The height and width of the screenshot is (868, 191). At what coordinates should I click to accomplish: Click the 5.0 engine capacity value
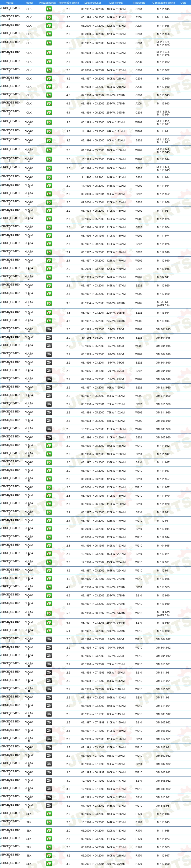pos(68,613)
